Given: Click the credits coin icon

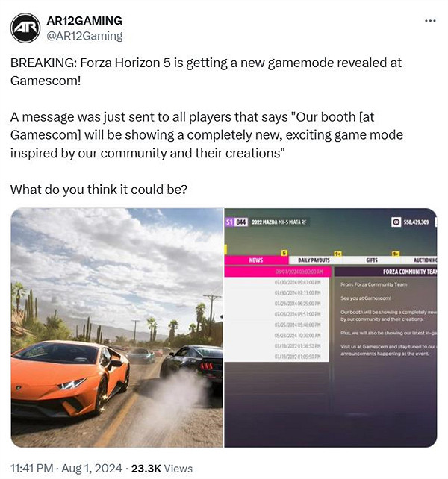Looking at the screenshot, I should coord(396,222).
